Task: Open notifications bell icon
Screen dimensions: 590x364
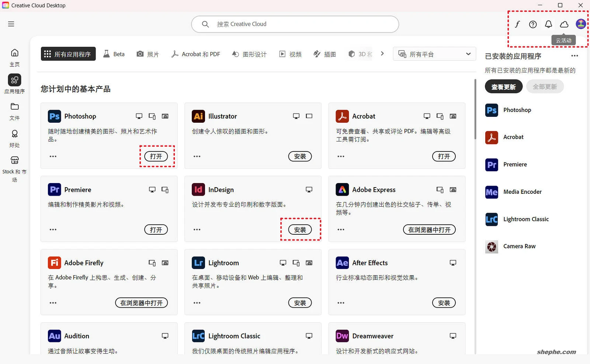Action: (549, 24)
